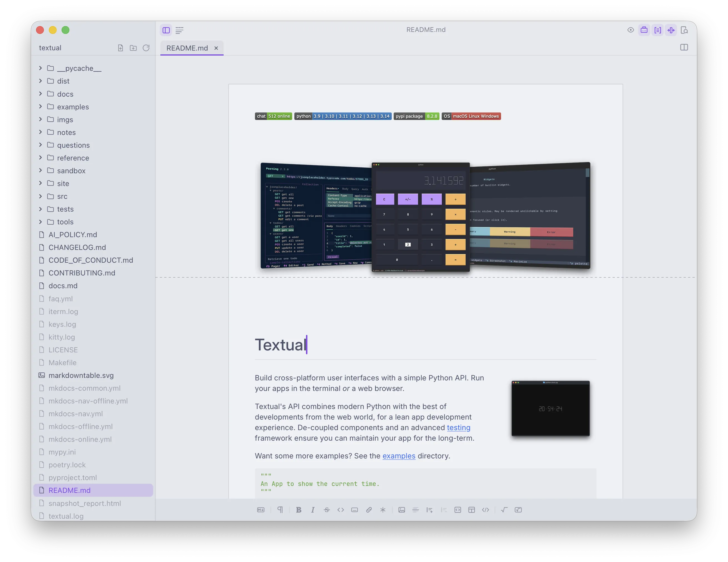Image resolution: width=728 pixels, height=562 pixels.
Task: Insert a code block
Action: [458, 510]
